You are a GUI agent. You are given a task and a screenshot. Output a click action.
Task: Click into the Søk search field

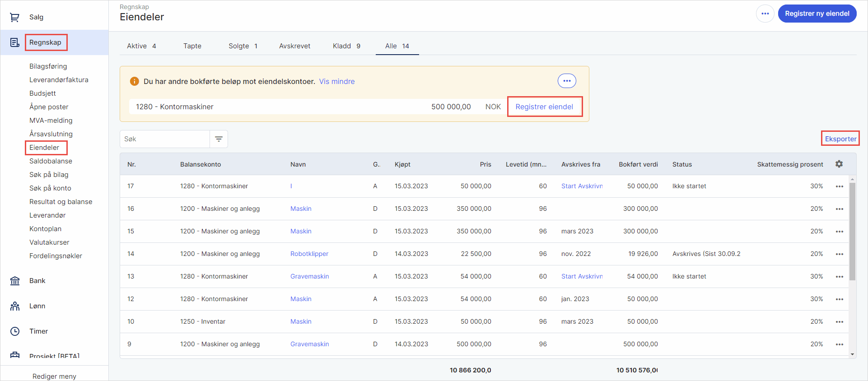[x=165, y=139]
